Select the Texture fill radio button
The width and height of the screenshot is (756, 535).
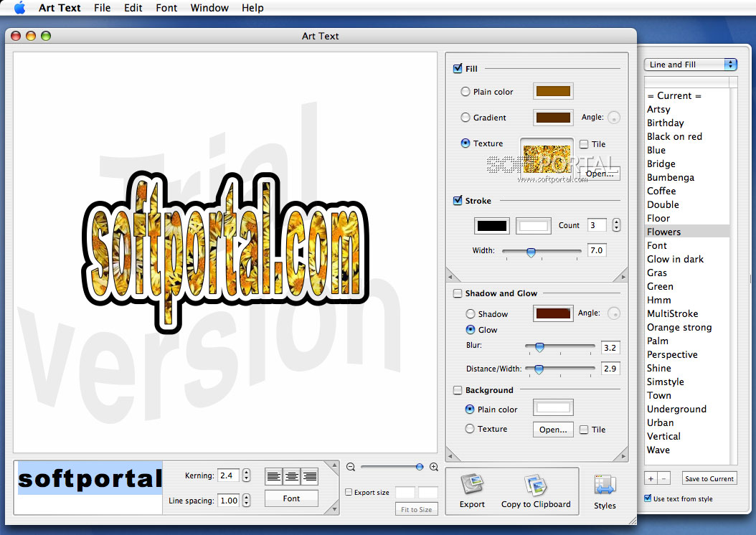click(466, 143)
